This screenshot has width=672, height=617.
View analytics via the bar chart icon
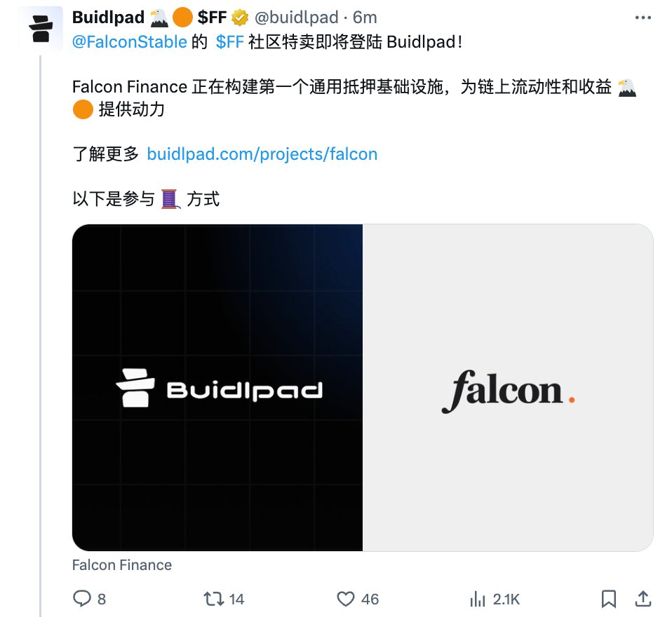[478, 599]
